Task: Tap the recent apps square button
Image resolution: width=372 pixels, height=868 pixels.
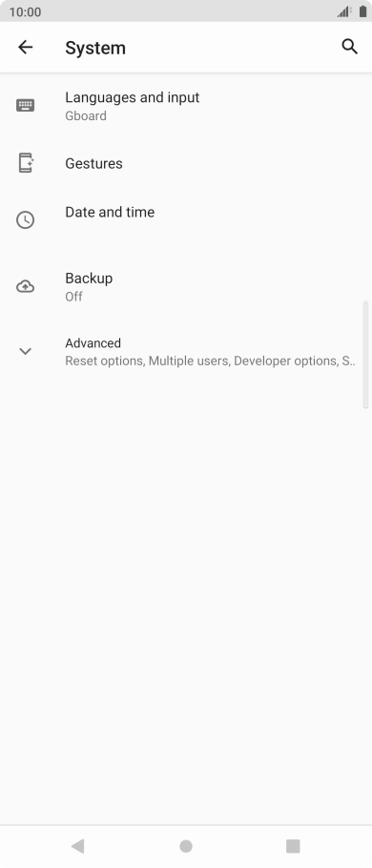Action: coord(293,846)
